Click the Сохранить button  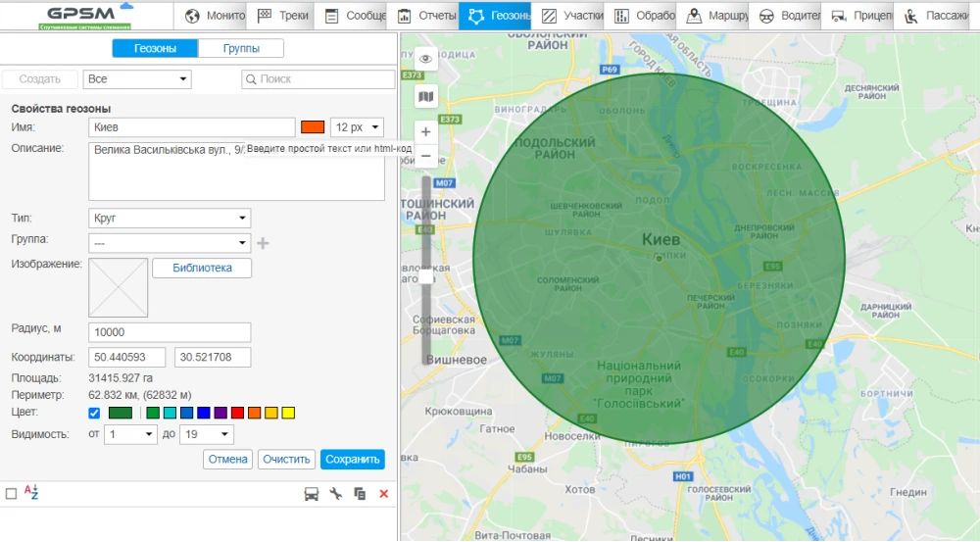(x=352, y=460)
